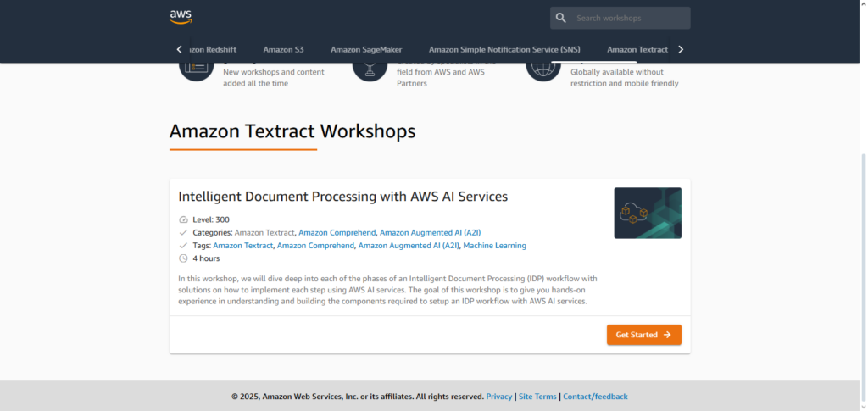The width and height of the screenshot is (868, 411).
Task: Click the copyright notice text
Action: (358, 397)
